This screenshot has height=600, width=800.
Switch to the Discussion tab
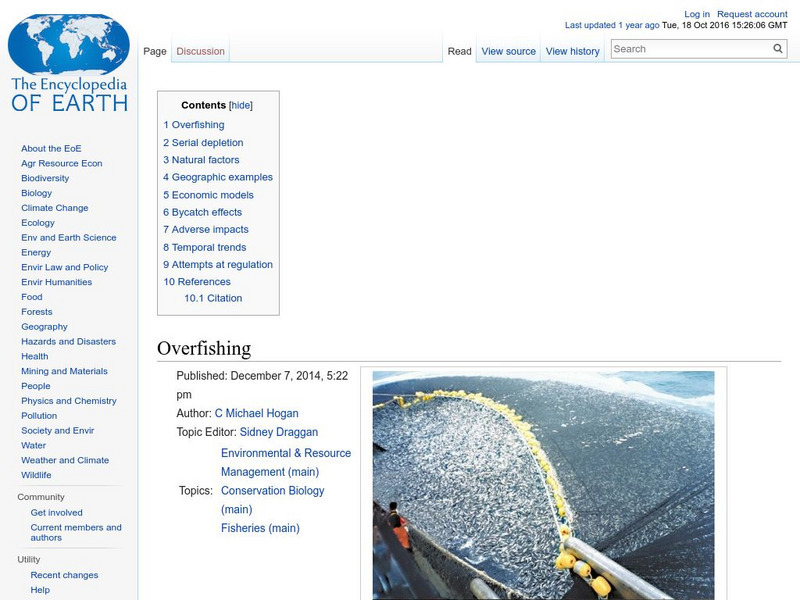pyautogui.click(x=201, y=51)
